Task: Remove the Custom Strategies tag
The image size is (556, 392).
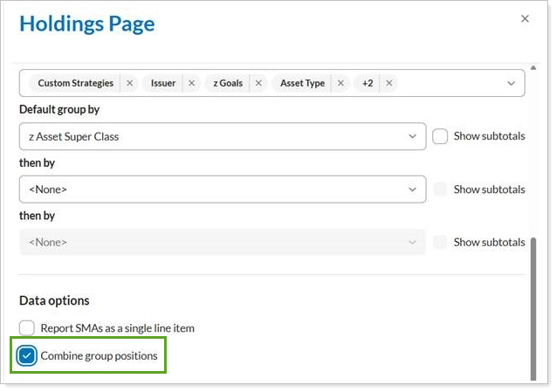Action: pos(130,84)
